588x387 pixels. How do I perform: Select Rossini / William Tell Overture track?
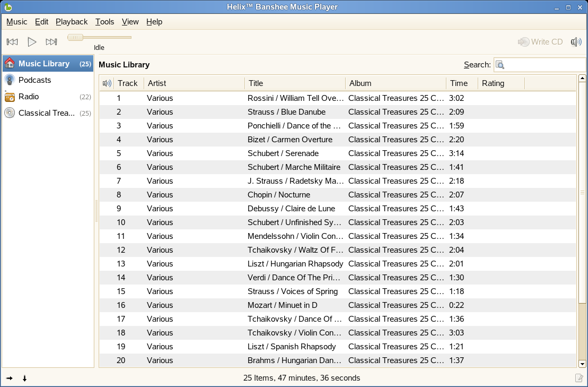point(338,98)
